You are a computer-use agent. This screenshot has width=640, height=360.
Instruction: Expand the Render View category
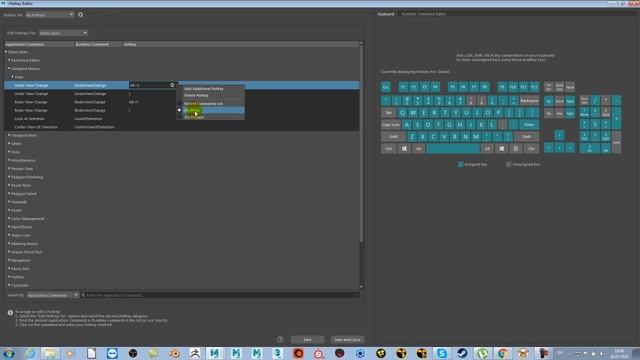coord(9,168)
